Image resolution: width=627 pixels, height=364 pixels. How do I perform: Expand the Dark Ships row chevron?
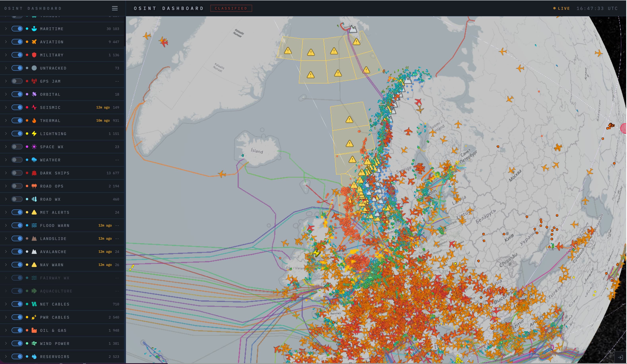coord(6,173)
